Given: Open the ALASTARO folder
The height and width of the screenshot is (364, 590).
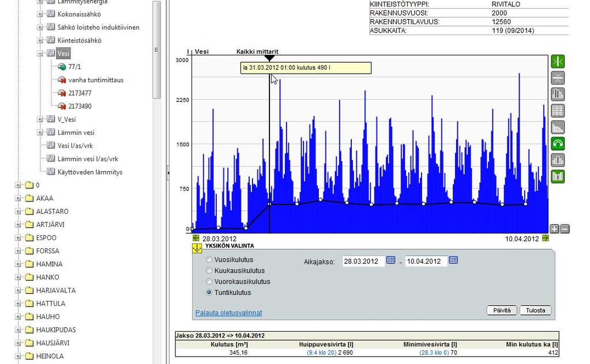Looking at the screenshot, I should 52,211.
